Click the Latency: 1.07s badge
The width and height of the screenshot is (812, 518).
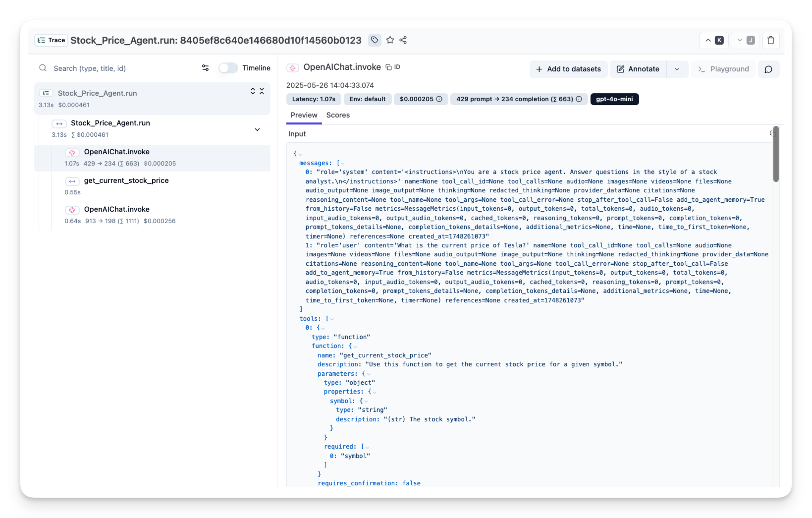[x=314, y=99]
